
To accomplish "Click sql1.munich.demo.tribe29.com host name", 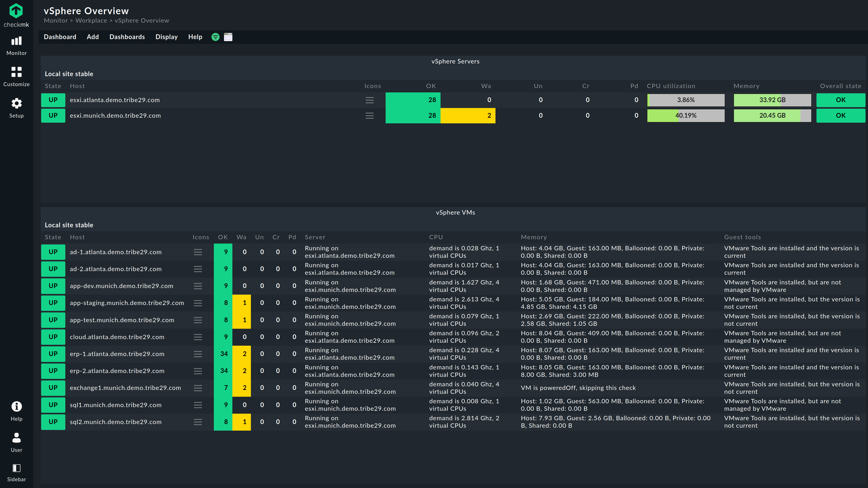I will 116,405.
